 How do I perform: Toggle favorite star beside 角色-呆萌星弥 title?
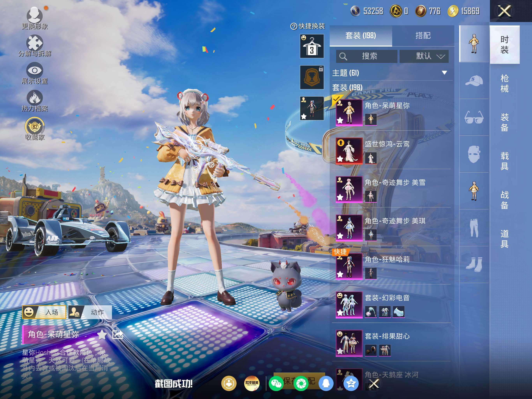click(102, 335)
